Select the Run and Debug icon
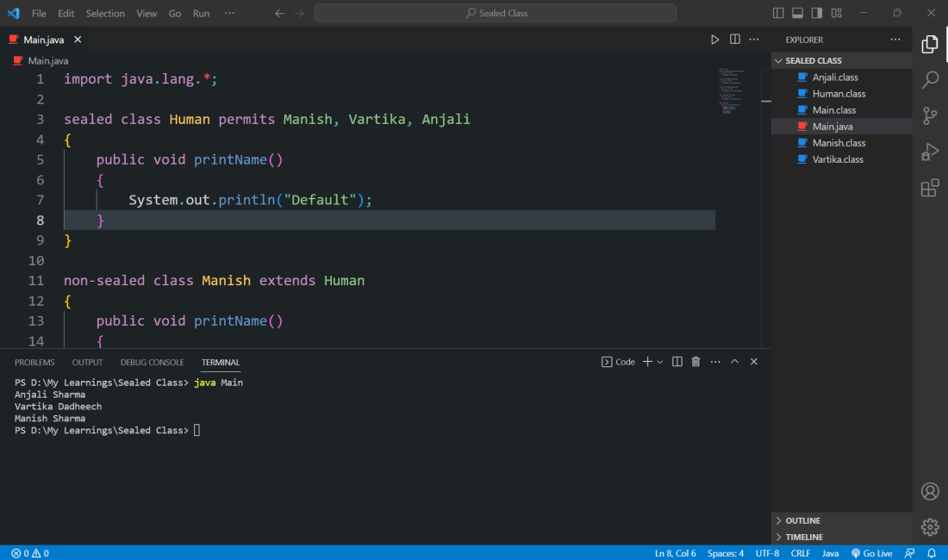This screenshot has width=948, height=560. coord(930,152)
